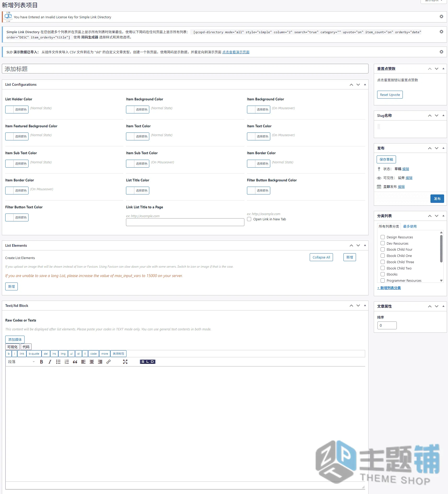Dismiss the SLD demo data imported notice
The image size is (448, 494).
(441, 52)
